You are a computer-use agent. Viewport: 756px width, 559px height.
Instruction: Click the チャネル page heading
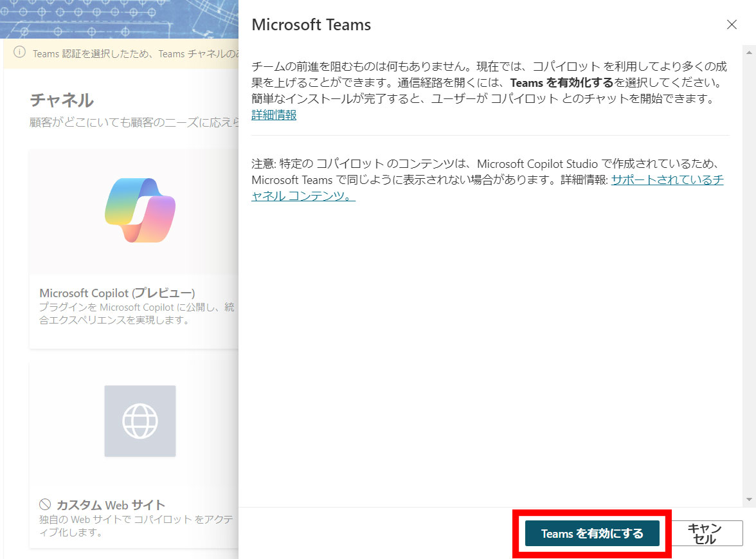tap(62, 100)
